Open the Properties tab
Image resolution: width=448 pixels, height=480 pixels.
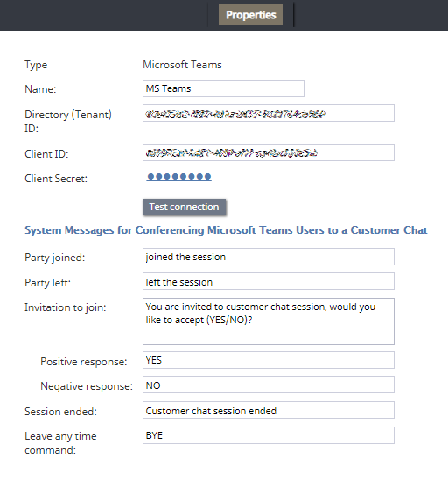click(250, 15)
